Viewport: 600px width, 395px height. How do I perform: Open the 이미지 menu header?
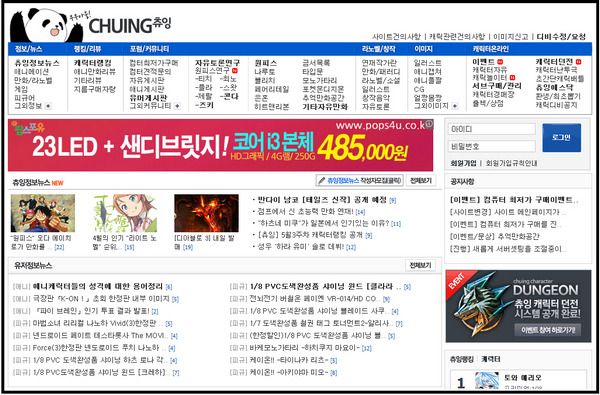423,49
